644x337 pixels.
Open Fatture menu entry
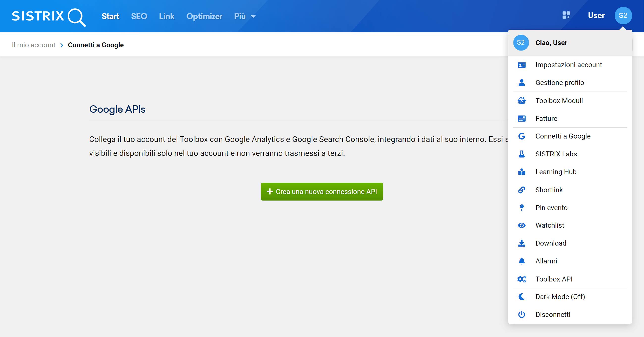pyautogui.click(x=570, y=119)
